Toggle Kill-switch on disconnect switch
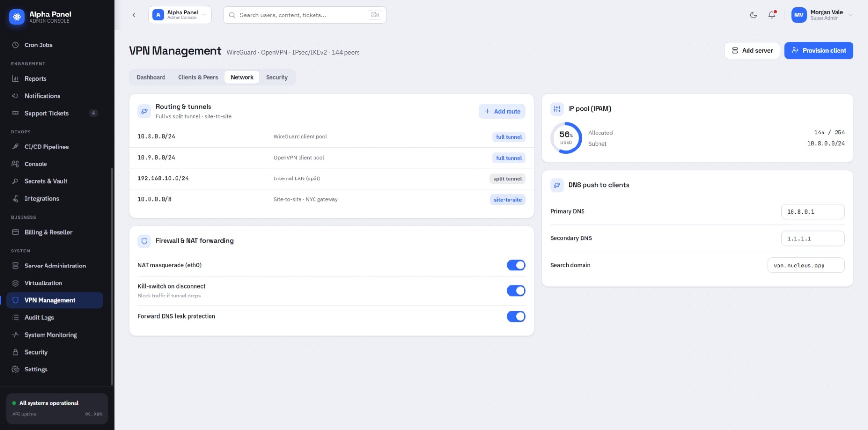 [516, 291]
